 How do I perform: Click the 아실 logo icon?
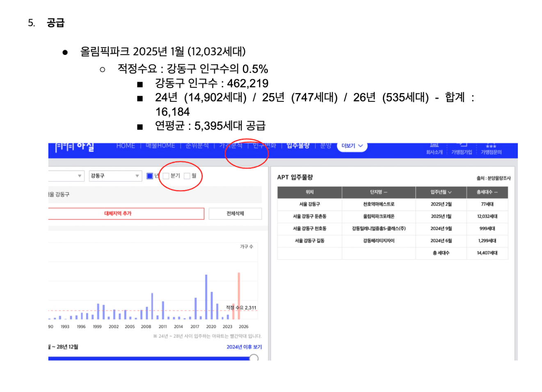pos(75,147)
